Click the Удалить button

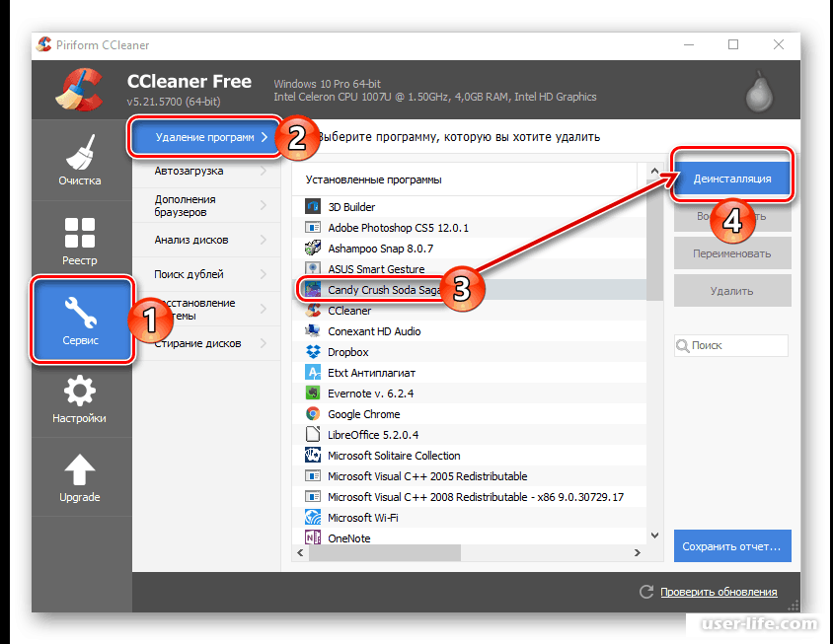point(732,291)
